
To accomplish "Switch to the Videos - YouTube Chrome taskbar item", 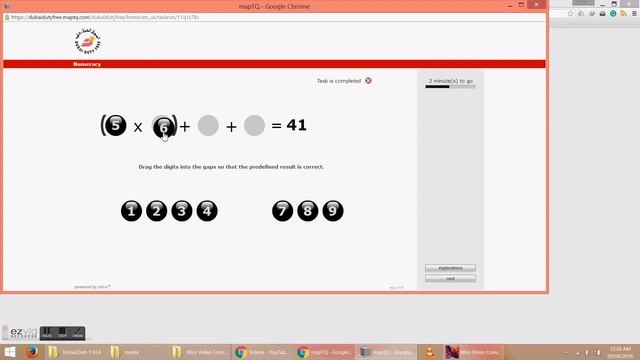I will (x=262, y=352).
